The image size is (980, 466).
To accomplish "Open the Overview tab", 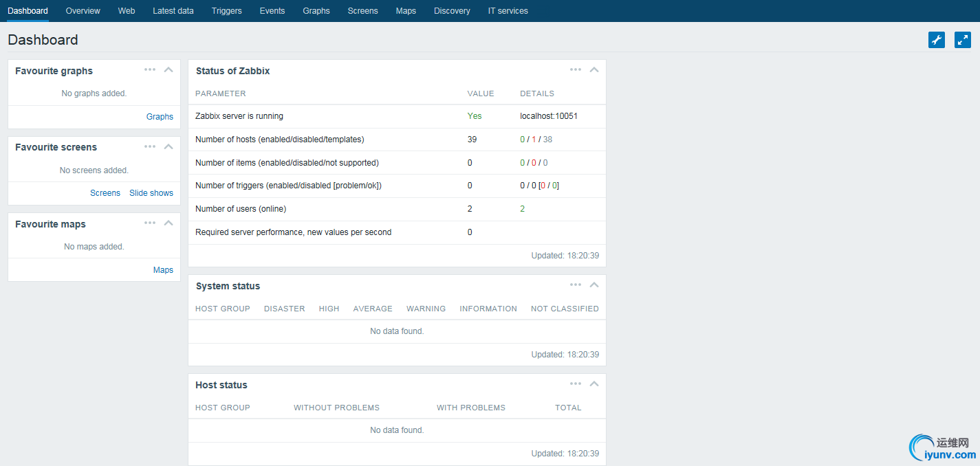I will pyautogui.click(x=83, y=11).
